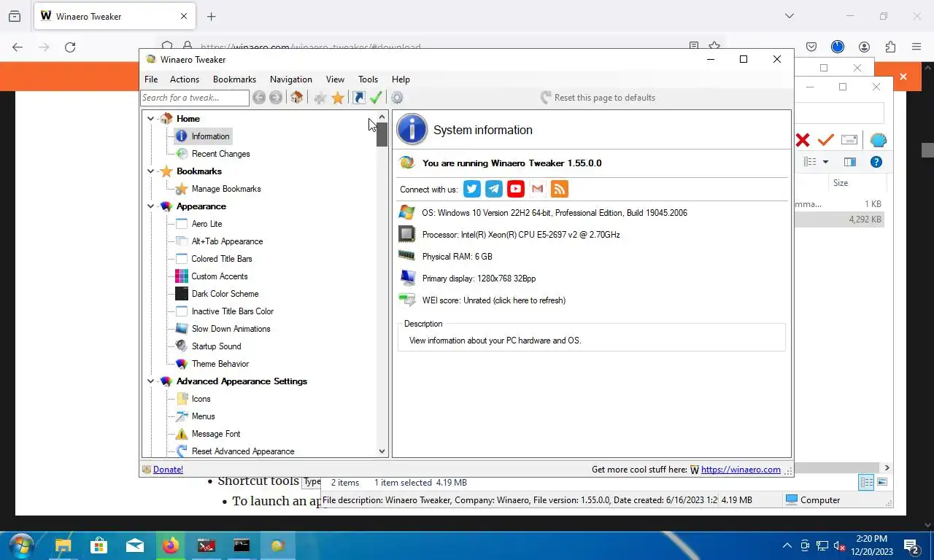Click the Firefox extensions puzzle icon
934x560 pixels.
tap(890, 47)
